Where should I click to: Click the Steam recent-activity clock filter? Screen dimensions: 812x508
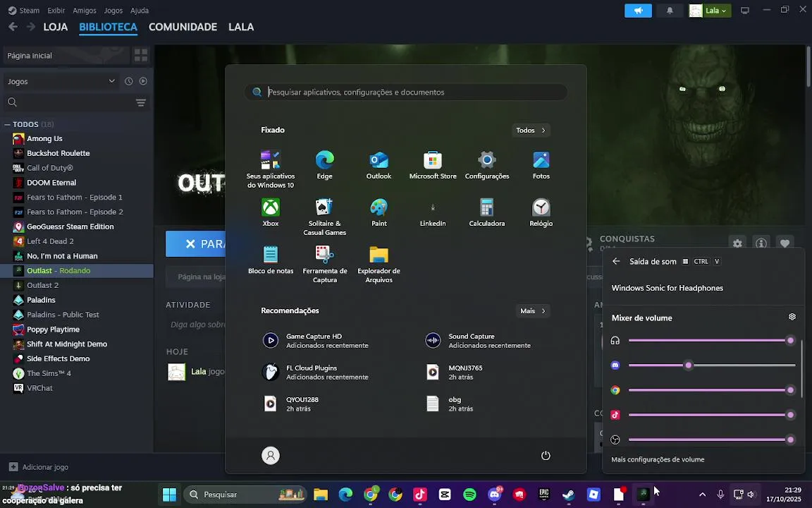(128, 81)
